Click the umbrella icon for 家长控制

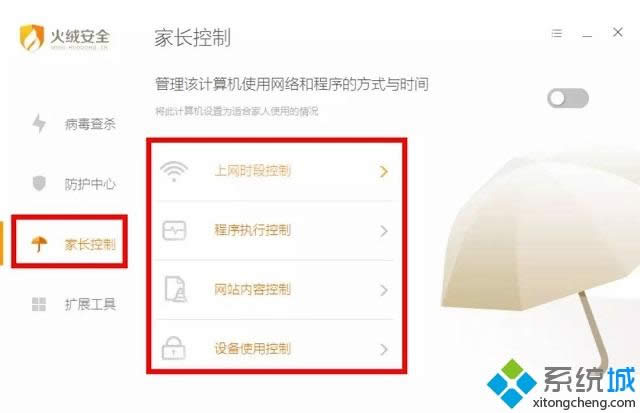[39, 244]
